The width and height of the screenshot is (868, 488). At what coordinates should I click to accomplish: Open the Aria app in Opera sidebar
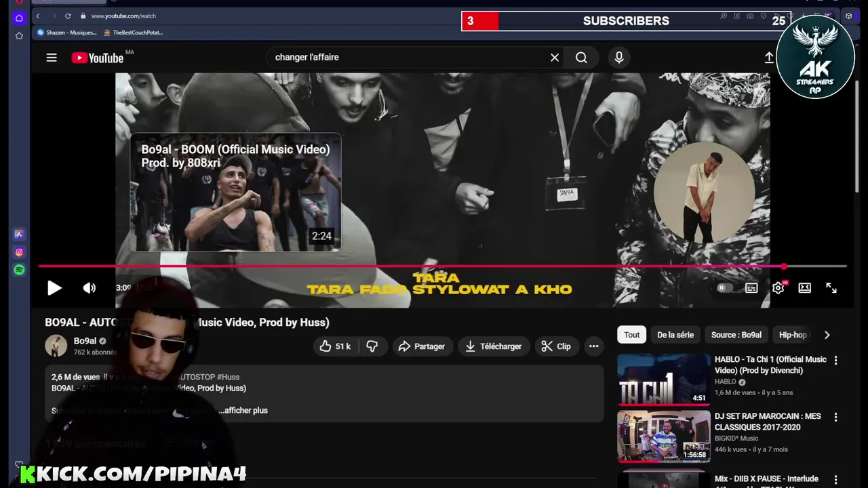(x=19, y=234)
